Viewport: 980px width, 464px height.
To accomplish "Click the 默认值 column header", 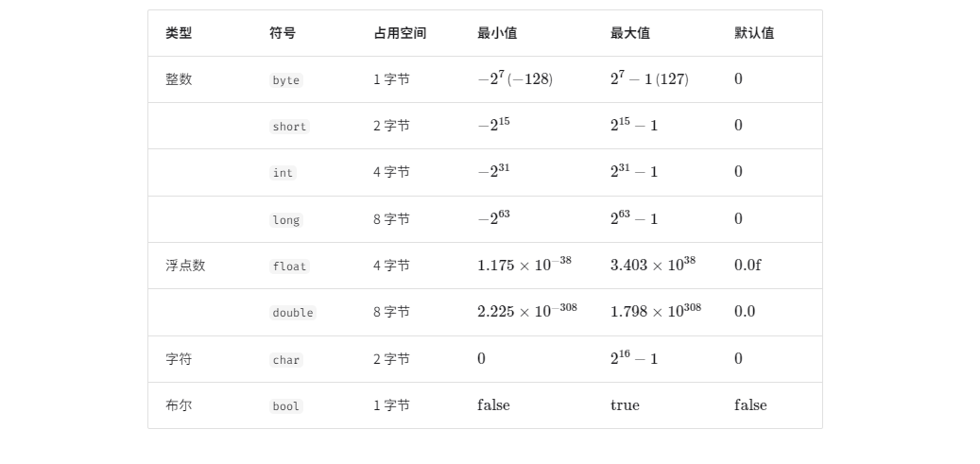I will point(754,33).
